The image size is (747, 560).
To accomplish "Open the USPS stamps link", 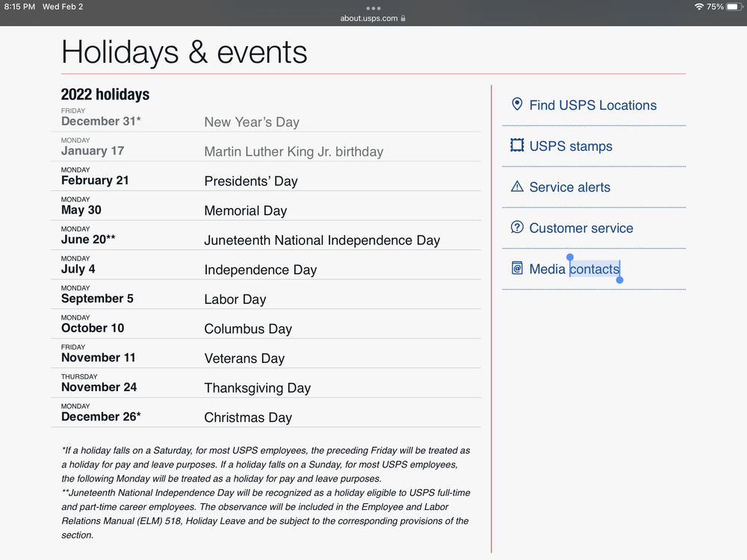I will [x=571, y=146].
